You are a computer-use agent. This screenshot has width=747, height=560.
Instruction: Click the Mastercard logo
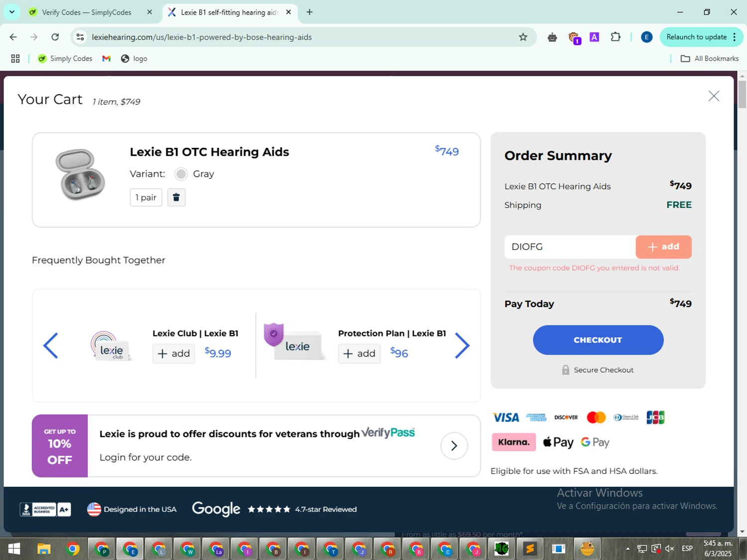tap(596, 418)
